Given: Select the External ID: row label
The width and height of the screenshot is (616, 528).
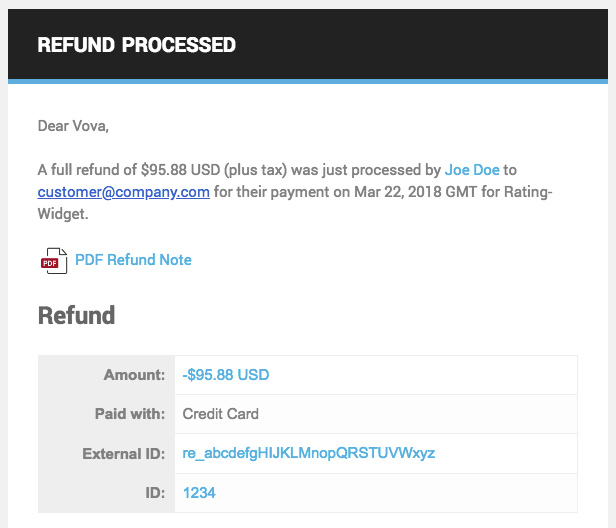Looking at the screenshot, I should (x=123, y=453).
